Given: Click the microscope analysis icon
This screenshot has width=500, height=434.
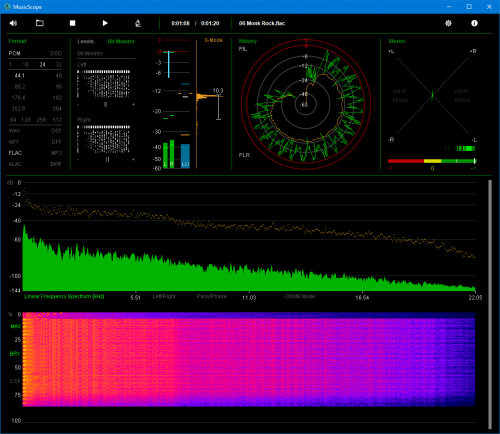Looking at the screenshot, I should point(138,23).
